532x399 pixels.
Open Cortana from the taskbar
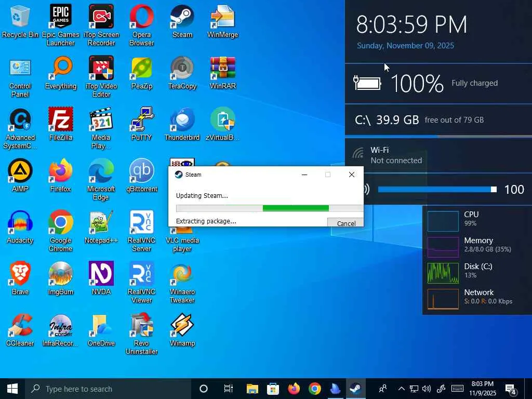(x=204, y=389)
